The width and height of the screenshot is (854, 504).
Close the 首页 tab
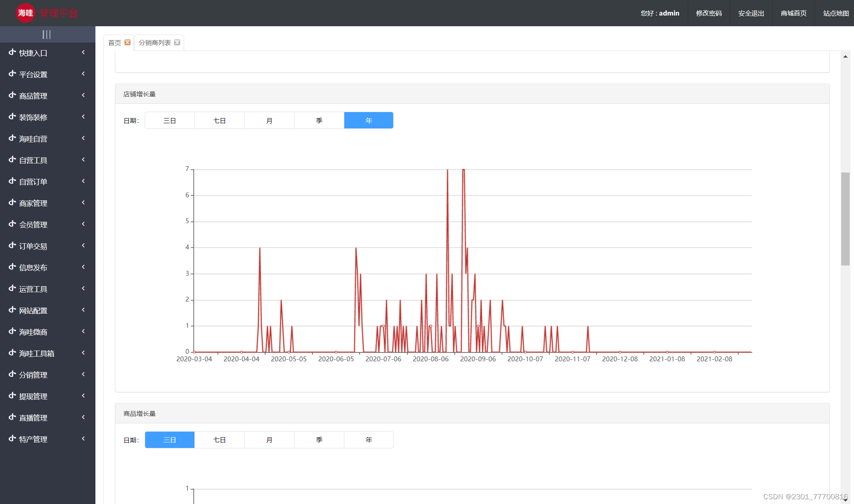click(127, 43)
